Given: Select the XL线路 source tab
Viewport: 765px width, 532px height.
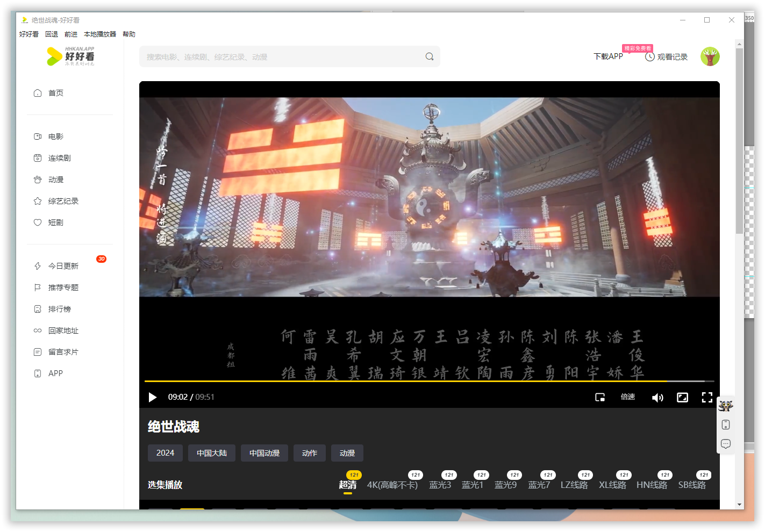Looking at the screenshot, I should pyautogui.click(x=613, y=485).
